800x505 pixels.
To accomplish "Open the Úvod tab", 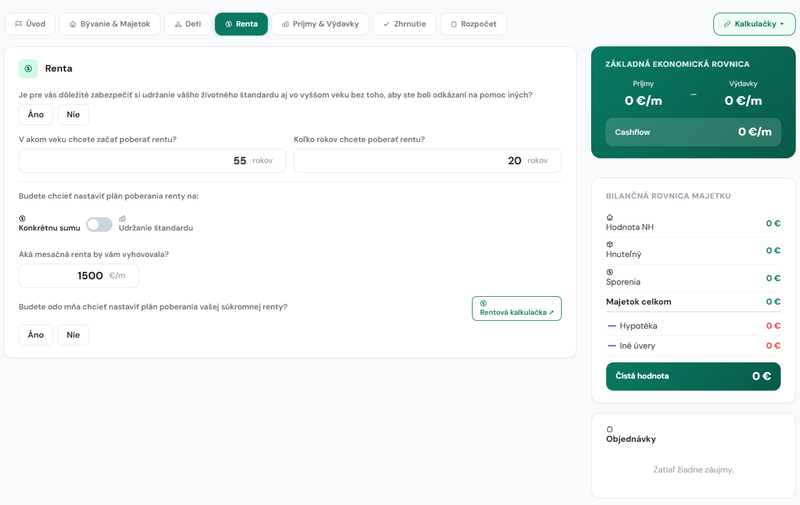I will tap(30, 24).
